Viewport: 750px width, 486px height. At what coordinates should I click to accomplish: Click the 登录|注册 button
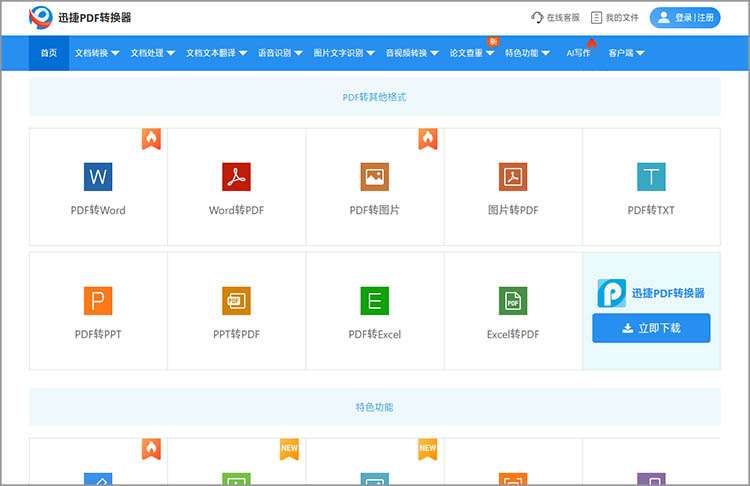[x=685, y=18]
